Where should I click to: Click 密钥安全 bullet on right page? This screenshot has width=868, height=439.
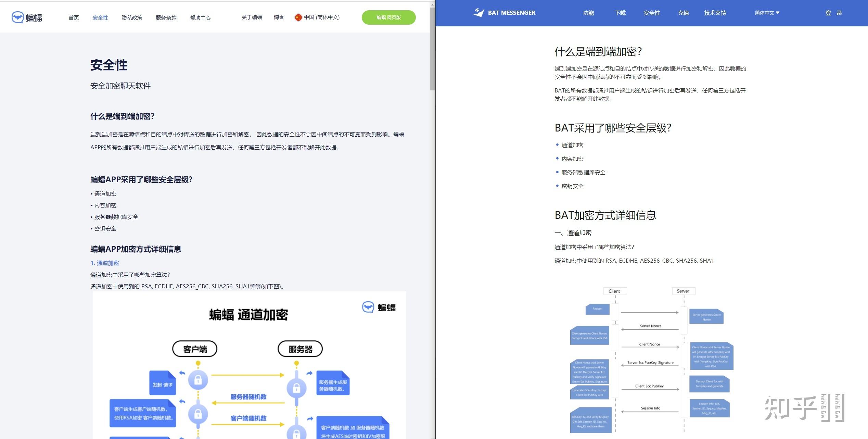[x=572, y=186]
